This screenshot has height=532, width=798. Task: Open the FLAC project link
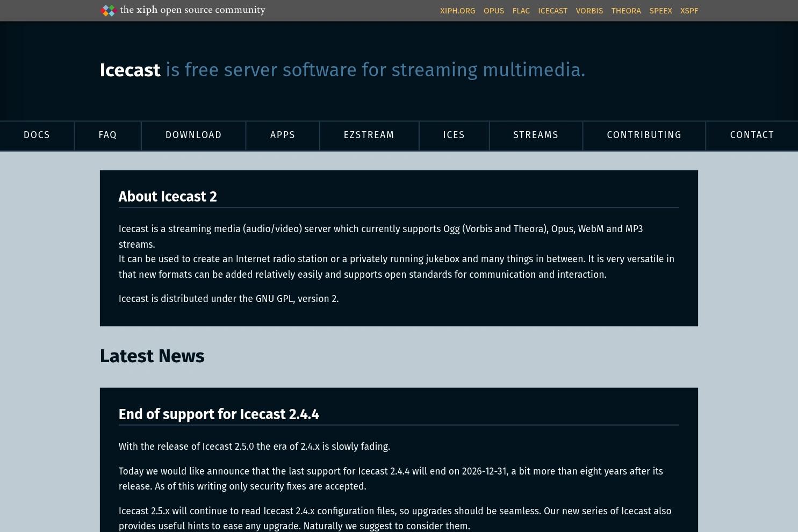(x=521, y=11)
